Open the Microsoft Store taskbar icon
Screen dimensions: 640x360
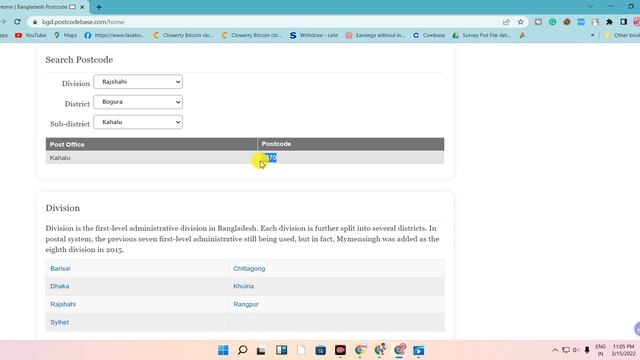coord(320,350)
